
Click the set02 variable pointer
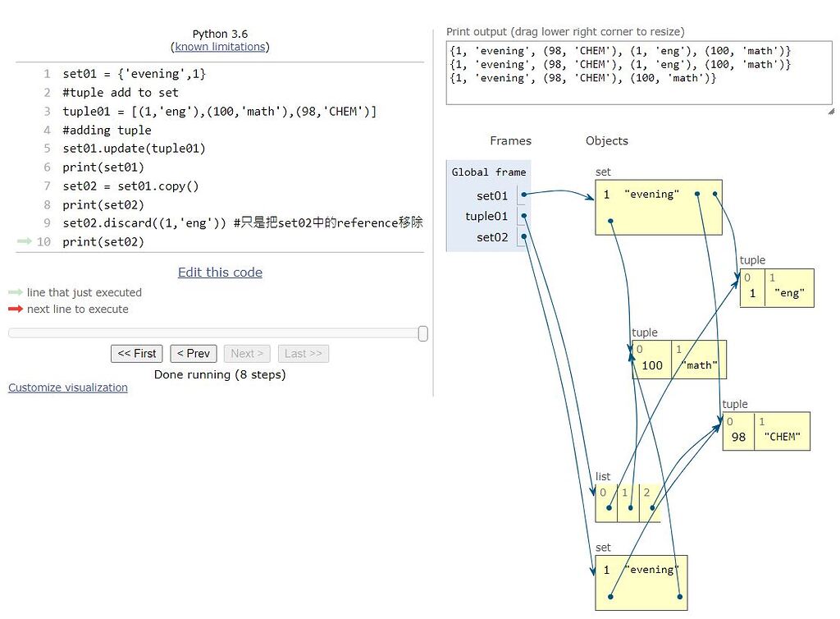(523, 237)
